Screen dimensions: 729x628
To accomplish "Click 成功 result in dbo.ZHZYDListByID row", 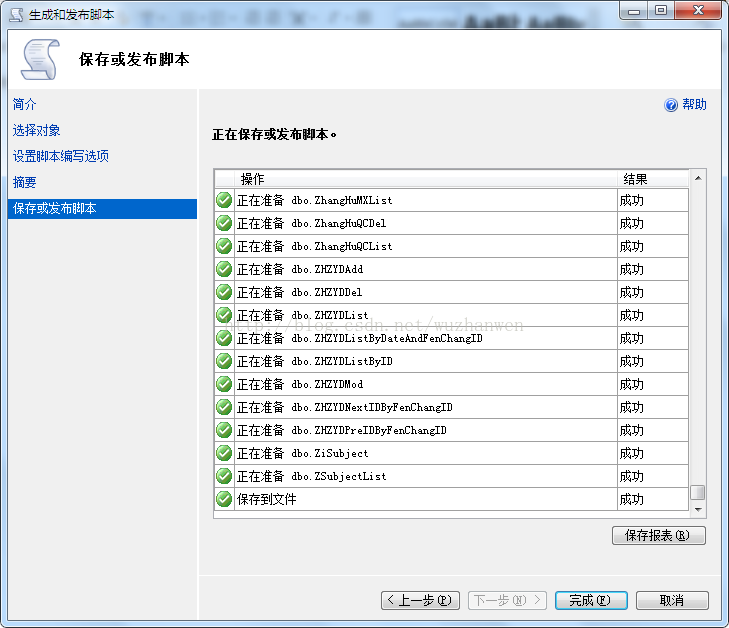I will pos(631,361).
